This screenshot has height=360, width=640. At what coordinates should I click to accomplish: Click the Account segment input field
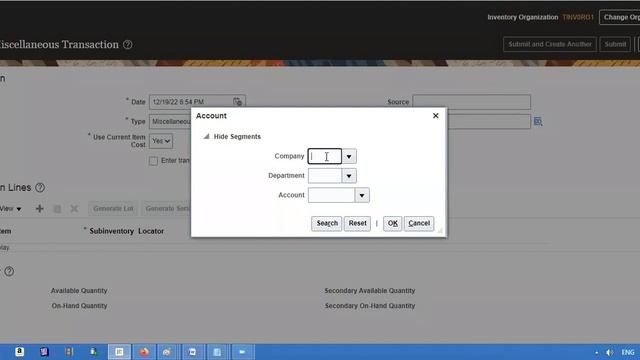331,195
